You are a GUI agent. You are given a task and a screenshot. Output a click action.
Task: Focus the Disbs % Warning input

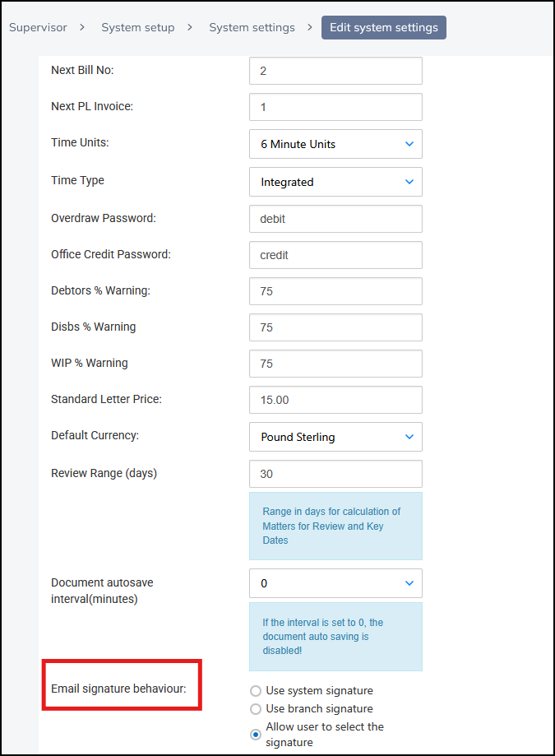click(335, 327)
